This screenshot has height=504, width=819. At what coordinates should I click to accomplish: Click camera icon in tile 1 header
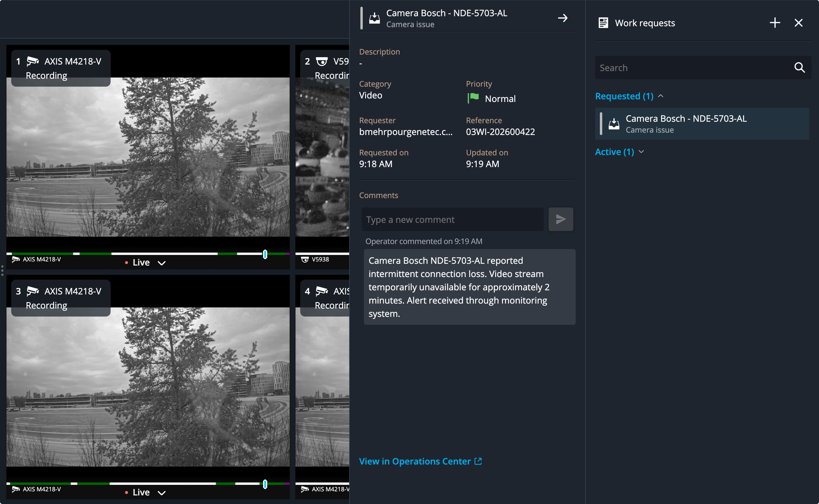(33, 61)
